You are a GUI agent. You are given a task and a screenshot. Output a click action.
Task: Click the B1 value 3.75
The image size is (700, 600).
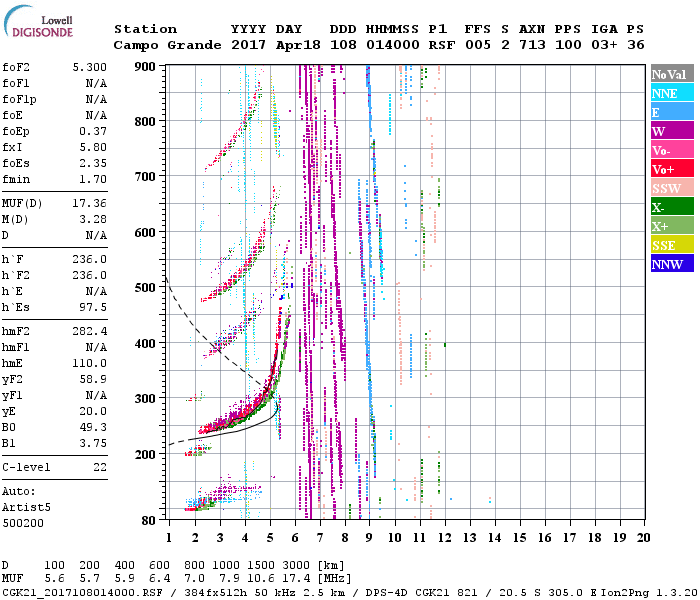(x=93, y=443)
